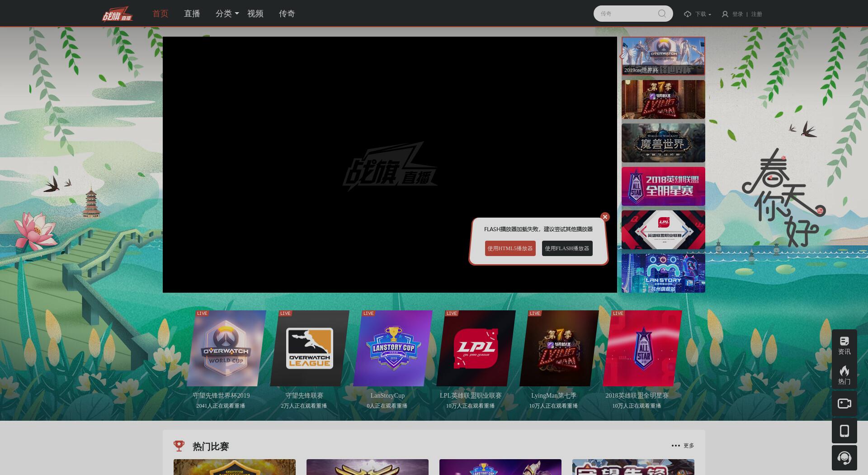The height and width of the screenshot is (475, 868).
Task: Open the 直播 nav item
Action: click(x=192, y=14)
